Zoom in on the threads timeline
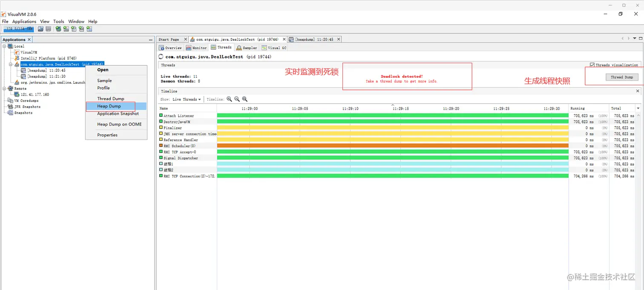The height and width of the screenshot is (290, 644). click(229, 99)
